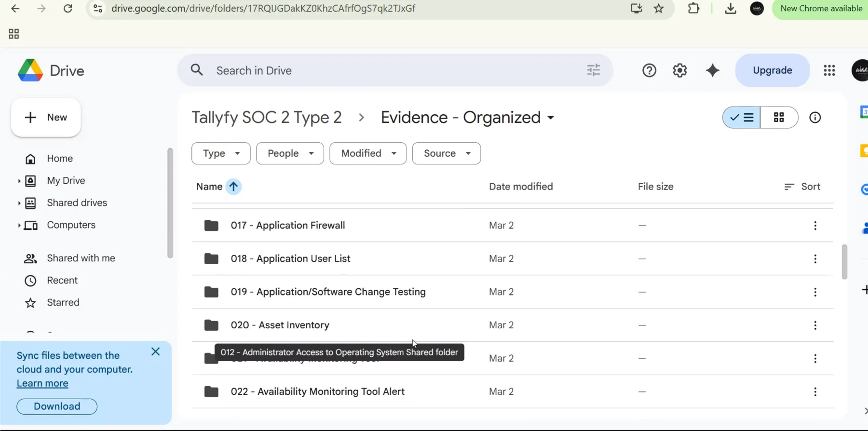Click the Date modified column header

click(x=521, y=187)
